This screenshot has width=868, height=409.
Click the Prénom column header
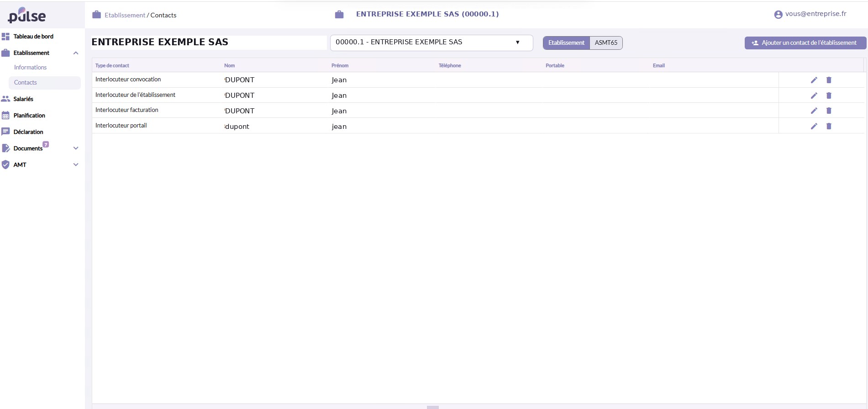[x=340, y=65]
